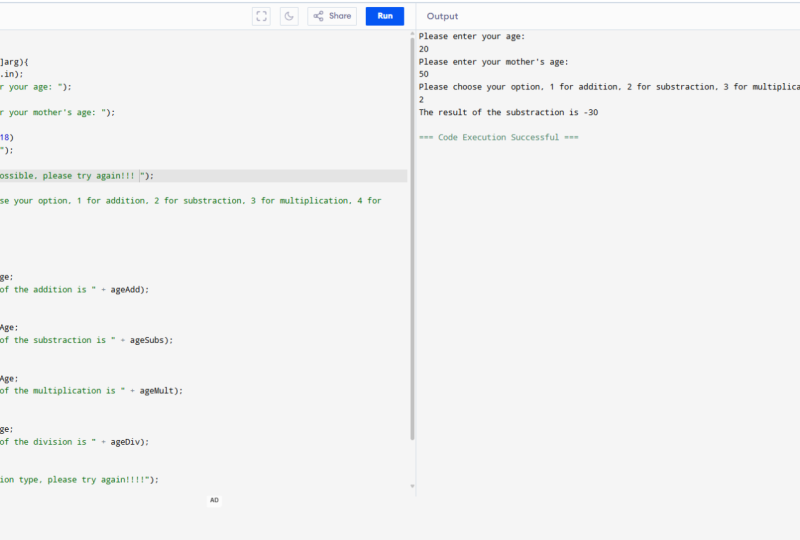Click the small AD badge below the editor
800x540 pixels.
214,500
